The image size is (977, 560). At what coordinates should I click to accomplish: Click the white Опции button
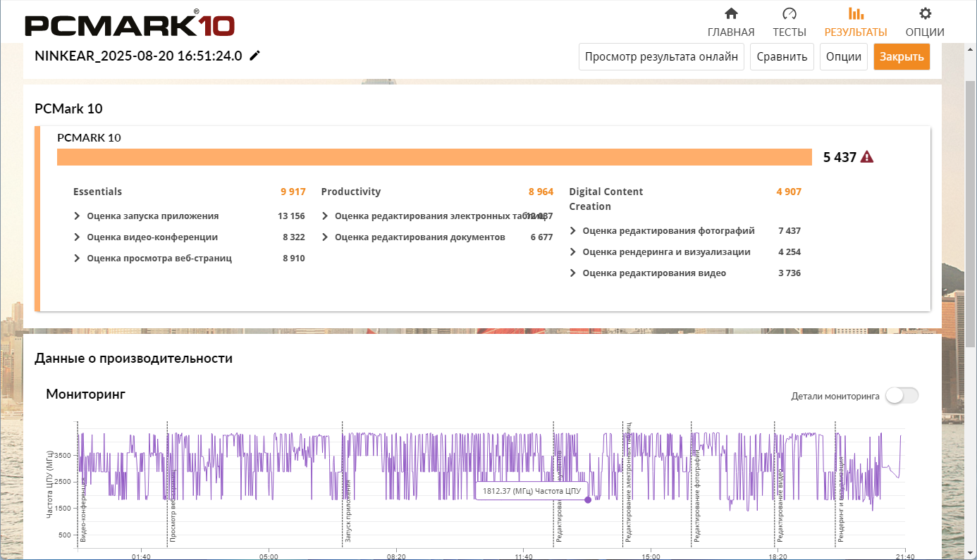tap(844, 57)
